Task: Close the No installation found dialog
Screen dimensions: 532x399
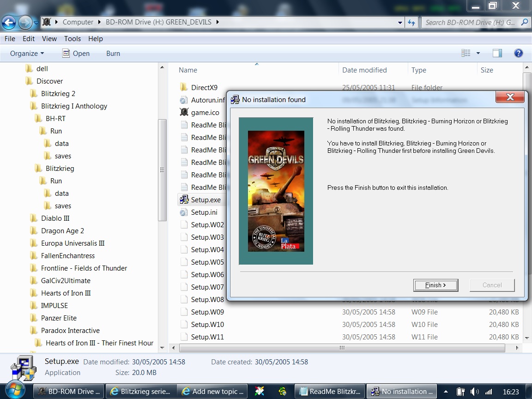Action: tap(510, 97)
